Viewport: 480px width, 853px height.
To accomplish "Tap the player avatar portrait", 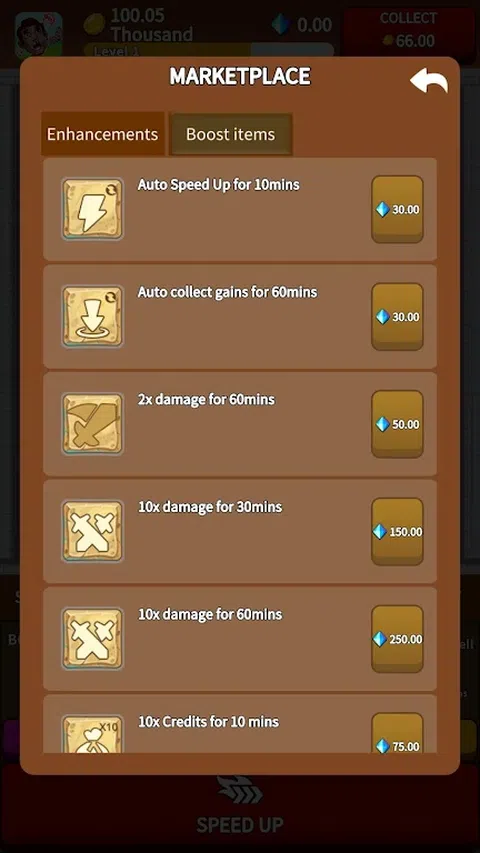I will point(39,35).
